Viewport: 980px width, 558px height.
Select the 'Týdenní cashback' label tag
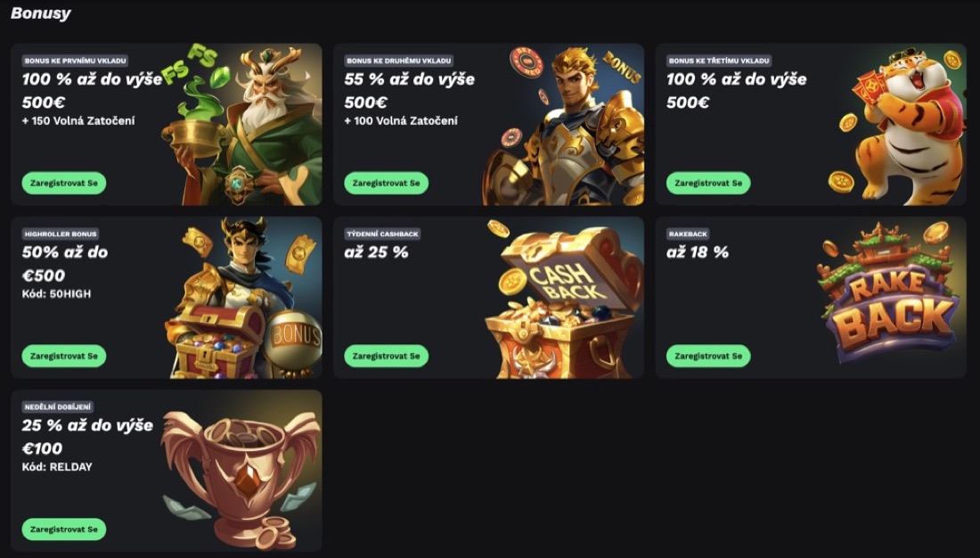click(x=382, y=234)
